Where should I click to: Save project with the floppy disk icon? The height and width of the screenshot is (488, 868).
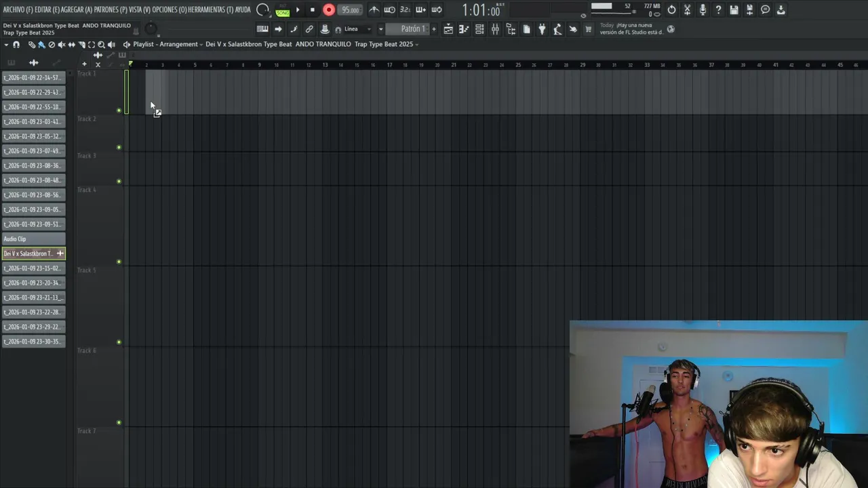point(734,9)
